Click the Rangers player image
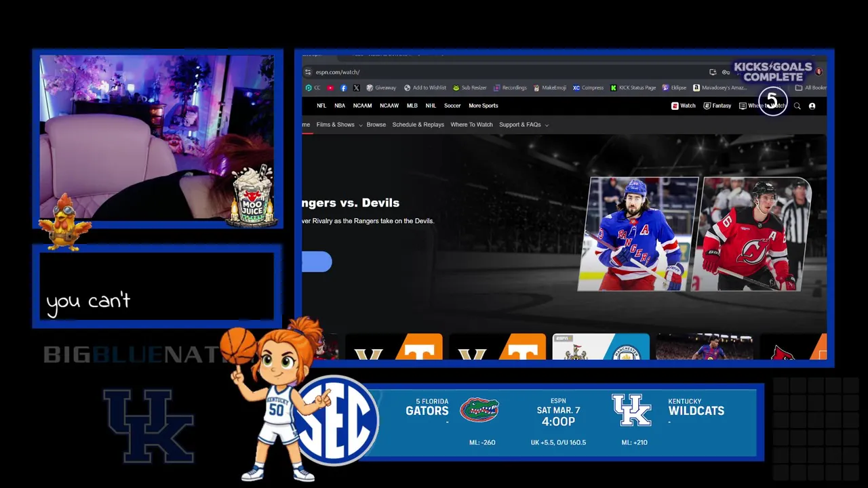Screen dimensions: 868x488 pos(636,234)
